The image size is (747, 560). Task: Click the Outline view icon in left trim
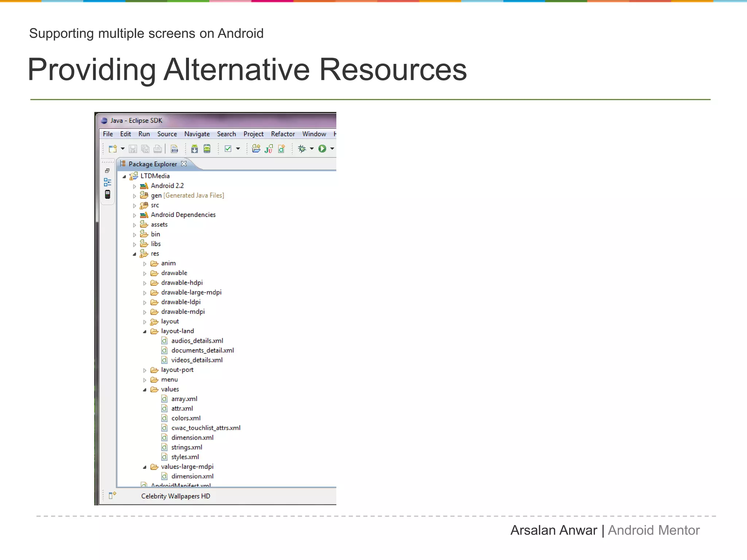108,182
